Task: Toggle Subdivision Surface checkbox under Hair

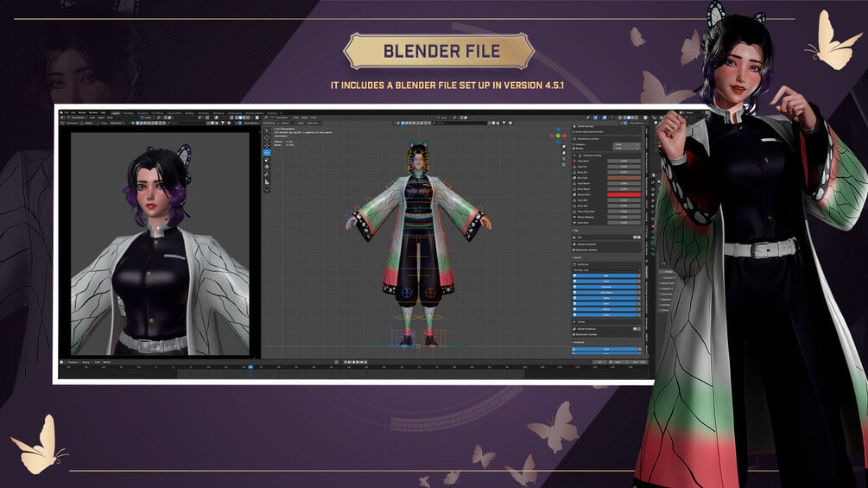Action: coord(573,250)
